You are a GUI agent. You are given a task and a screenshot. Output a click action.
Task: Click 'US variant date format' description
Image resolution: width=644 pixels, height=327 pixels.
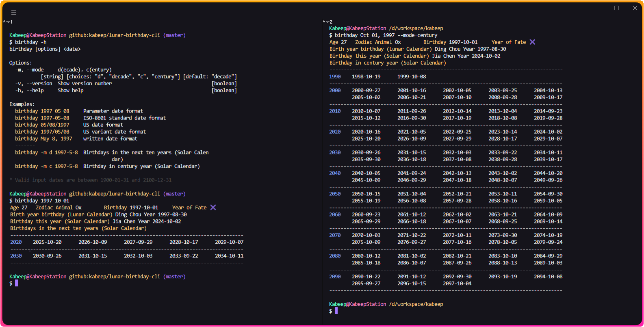click(x=115, y=132)
